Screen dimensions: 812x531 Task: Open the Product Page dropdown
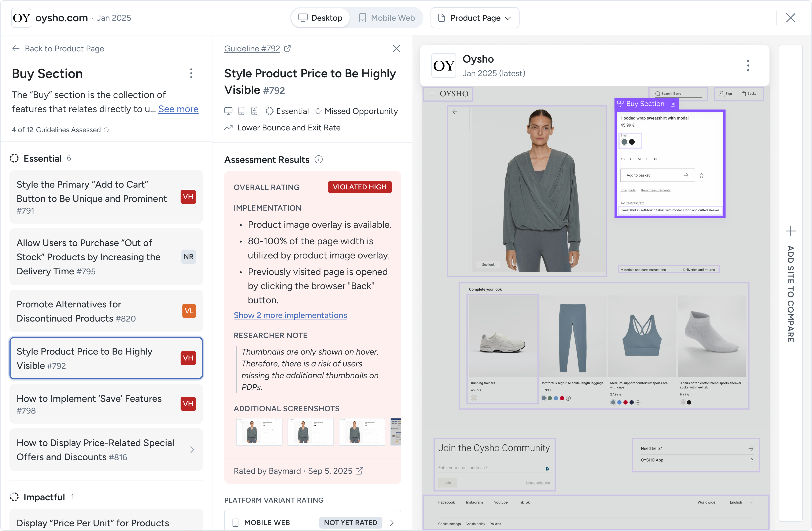(x=475, y=18)
